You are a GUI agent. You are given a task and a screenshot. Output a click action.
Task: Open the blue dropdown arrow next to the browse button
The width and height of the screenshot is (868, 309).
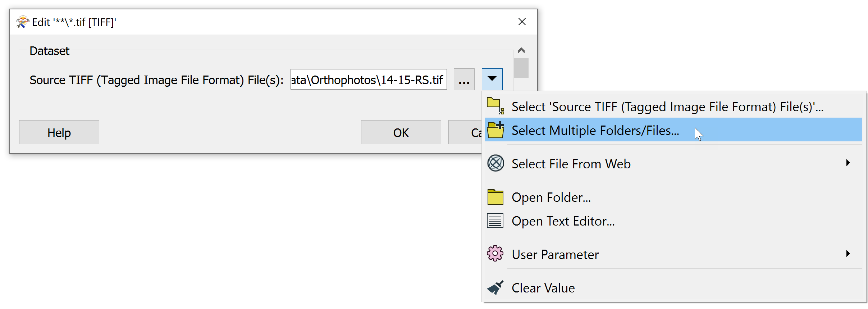(x=492, y=79)
